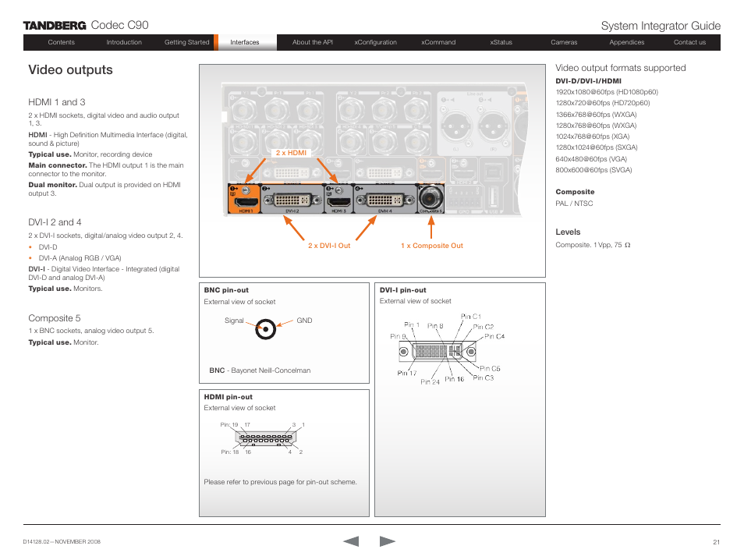This screenshot has height=560, width=744.
Task: Click the DVI-I pin-out connector drawing
Action: [437, 351]
